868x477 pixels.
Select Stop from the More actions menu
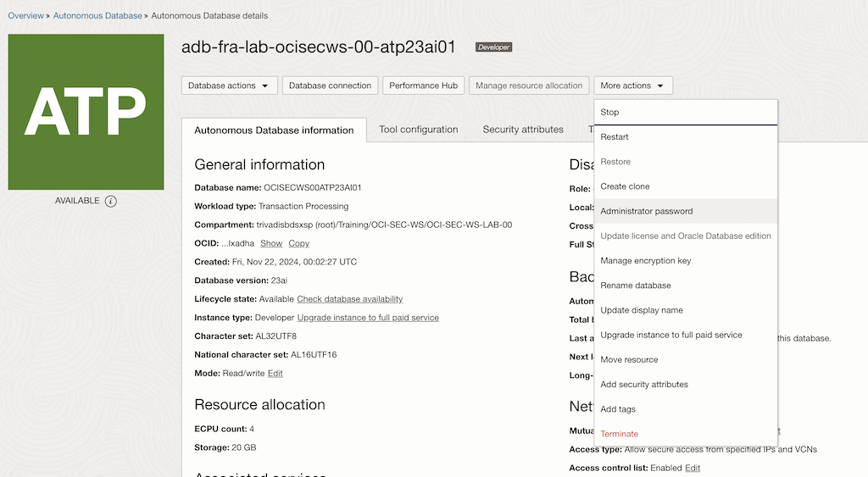(685, 113)
